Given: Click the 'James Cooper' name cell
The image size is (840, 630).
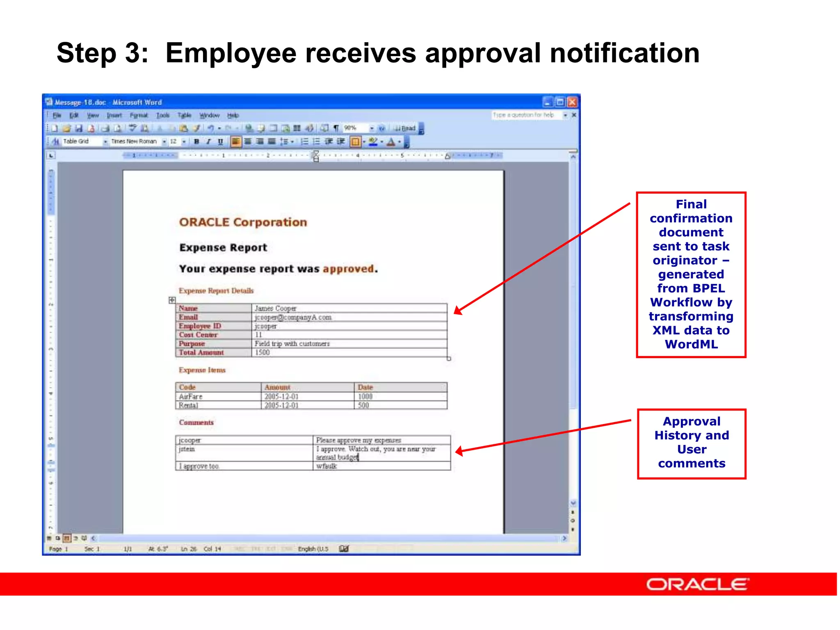Looking at the screenshot, I should coord(349,308).
